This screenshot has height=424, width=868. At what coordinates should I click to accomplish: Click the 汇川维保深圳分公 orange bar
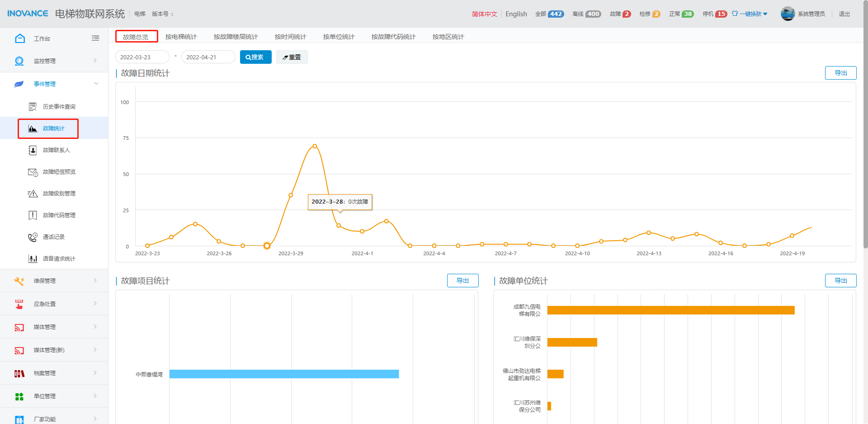(x=572, y=343)
